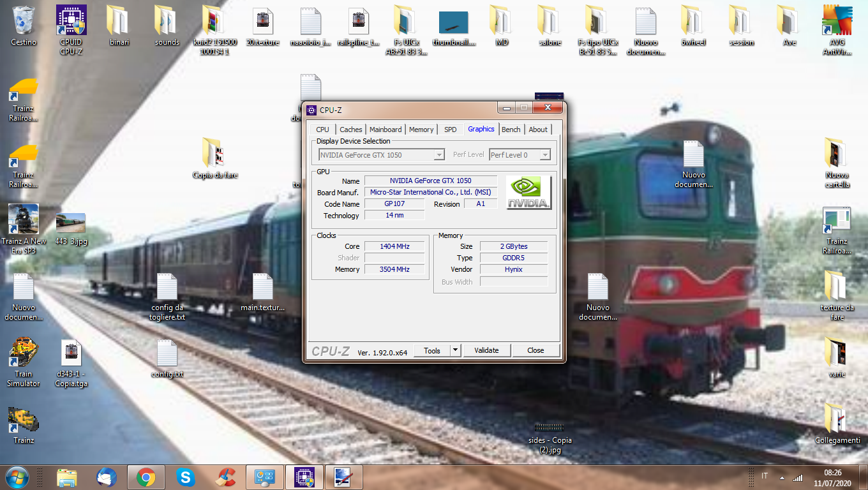Viewport: 868px width, 490px height.
Task: Click the NVIDIA logo in GPU panel
Action: pos(528,193)
